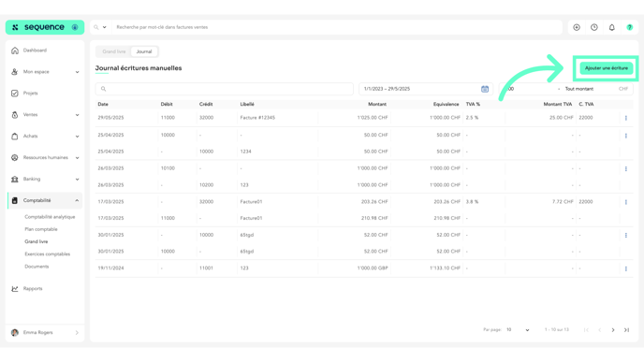This screenshot has height=362, width=644.
Task: Click the Mon espace user icon
Action: coord(15,72)
